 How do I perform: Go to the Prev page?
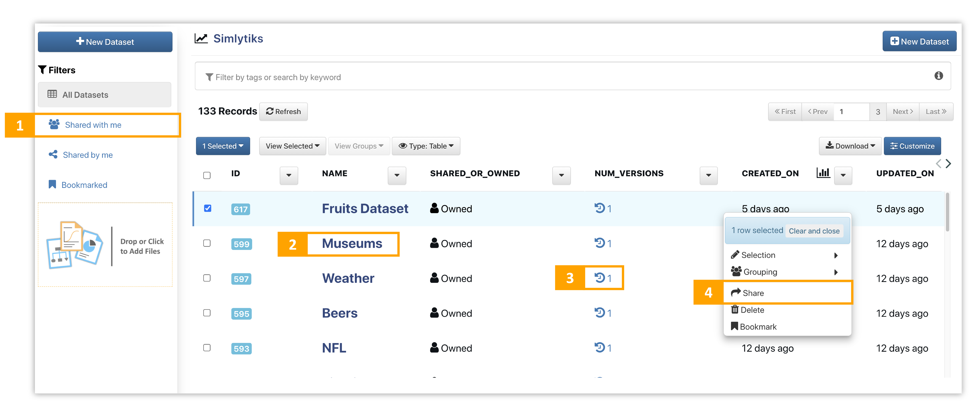818,111
